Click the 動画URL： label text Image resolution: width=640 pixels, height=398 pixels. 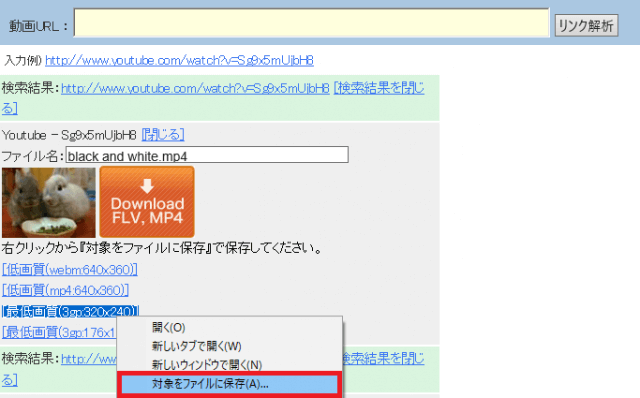(x=38, y=27)
